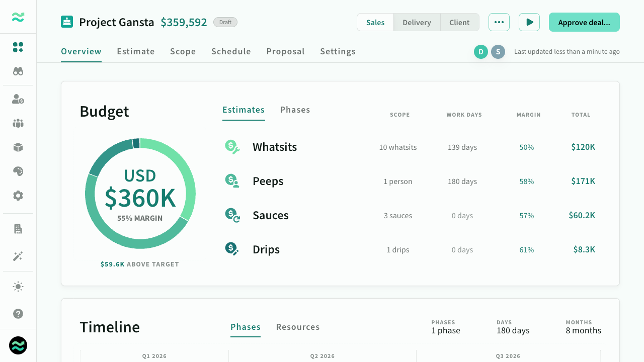Viewport: 644px width, 362px height.
Task: Toggle the light/dark theme sun icon
Action: [18, 287]
